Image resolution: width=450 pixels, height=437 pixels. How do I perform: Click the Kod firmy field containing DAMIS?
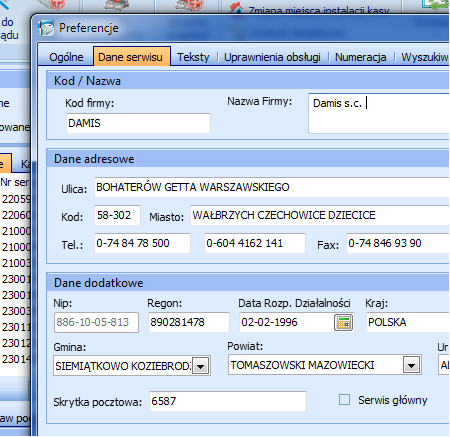point(138,123)
